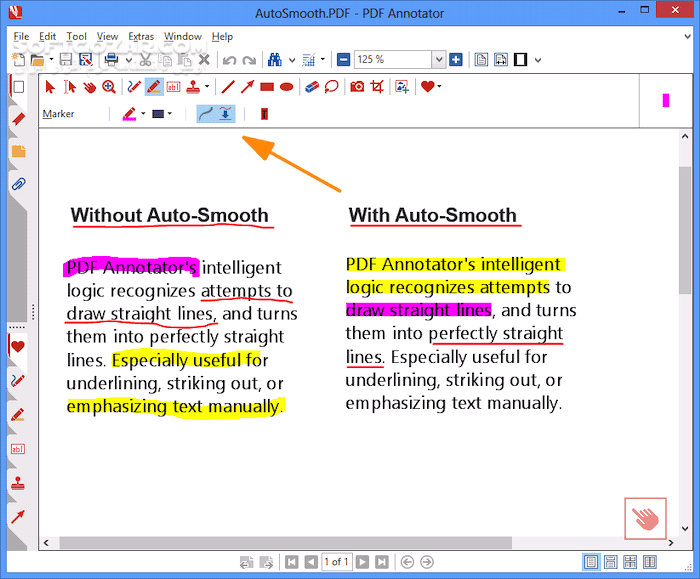Open the Tool menu
This screenshot has width=700, height=579.
click(x=76, y=37)
